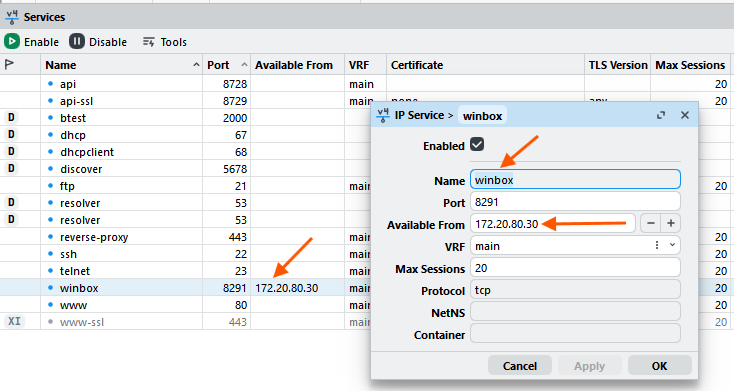This screenshot has height=391, width=734.
Task: Click the flag column header icon
Action: coord(9,65)
